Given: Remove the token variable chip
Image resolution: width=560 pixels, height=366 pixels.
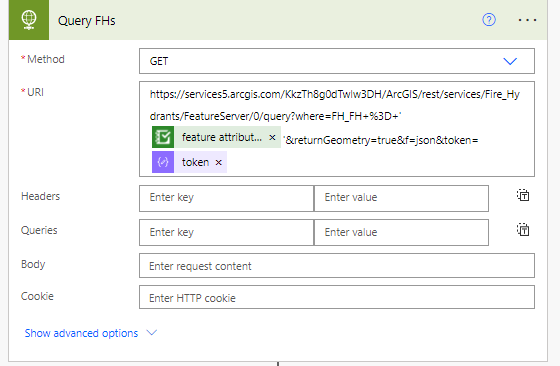Looking at the screenshot, I should [x=219, y=162].
